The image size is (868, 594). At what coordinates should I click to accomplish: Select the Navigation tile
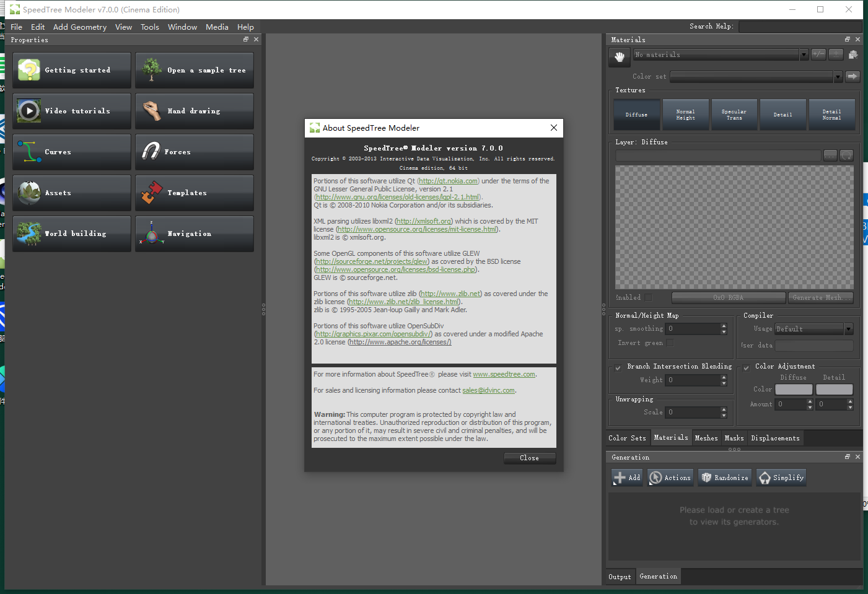click(x=195, y=234)
